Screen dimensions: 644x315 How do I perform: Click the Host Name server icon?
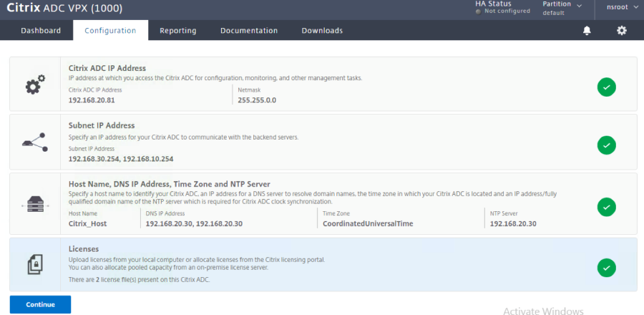(35, 203)
